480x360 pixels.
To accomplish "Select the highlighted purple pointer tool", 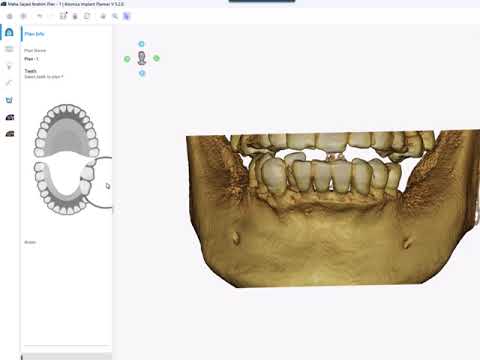I will pyautogui.click(x=127, y=16).
